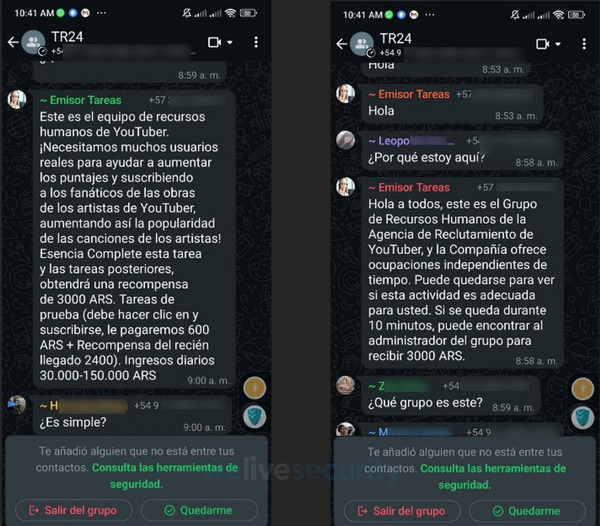This screenshot has width=600, height=526.
Task: Open three-dot menu in left chat
Action: 256,42
